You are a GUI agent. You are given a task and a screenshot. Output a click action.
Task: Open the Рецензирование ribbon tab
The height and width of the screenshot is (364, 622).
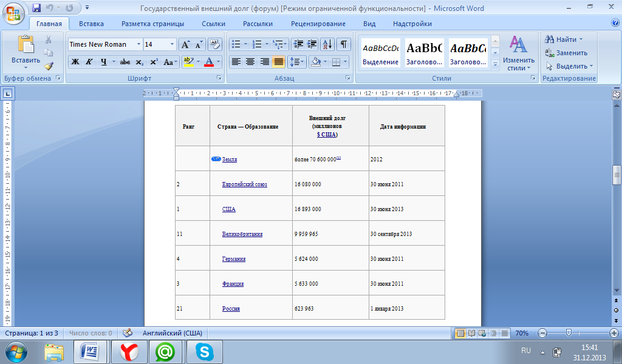318,24
